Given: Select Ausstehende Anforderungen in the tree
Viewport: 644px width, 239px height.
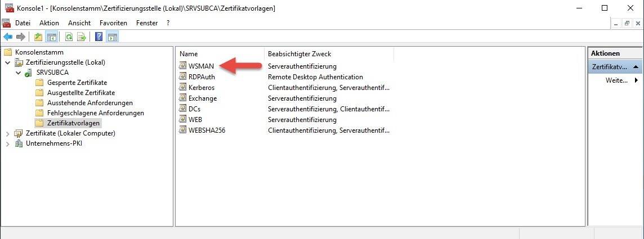Looking at the screenshot, I should click(90, 103).
